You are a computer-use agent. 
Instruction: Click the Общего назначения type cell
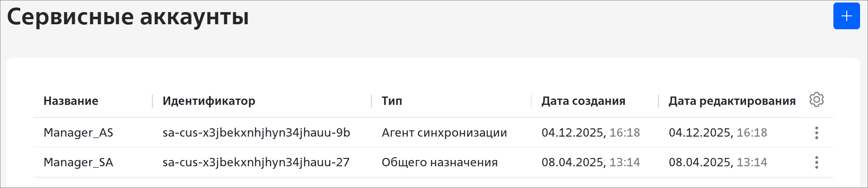tap(440, 163)
